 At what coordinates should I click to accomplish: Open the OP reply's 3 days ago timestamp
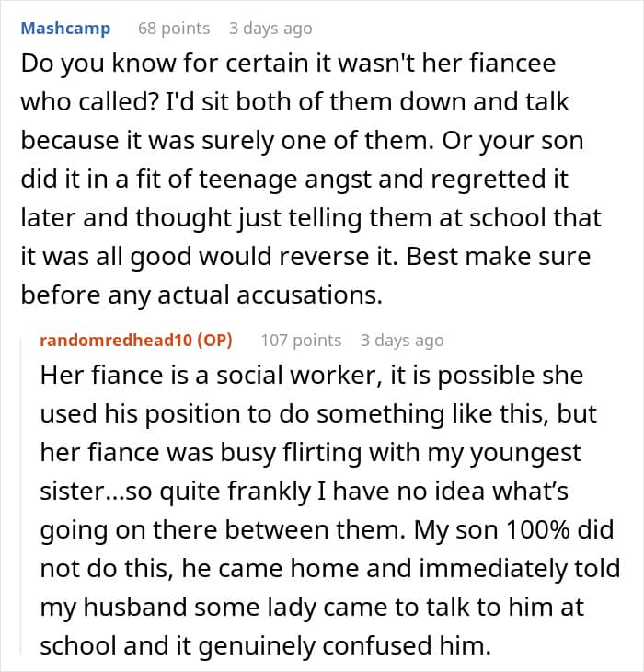tap(402, 341)
